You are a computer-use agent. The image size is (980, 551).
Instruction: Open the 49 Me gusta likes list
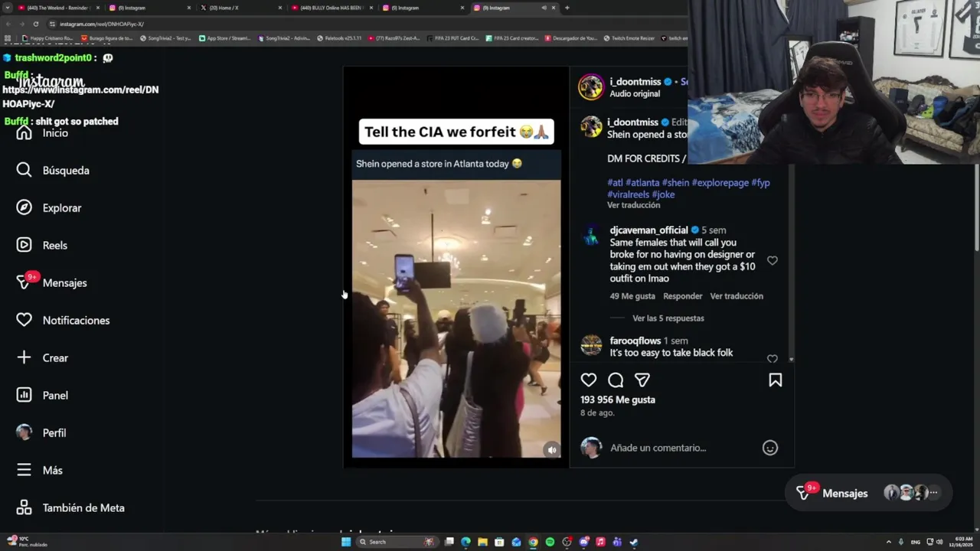pos(632,296)
